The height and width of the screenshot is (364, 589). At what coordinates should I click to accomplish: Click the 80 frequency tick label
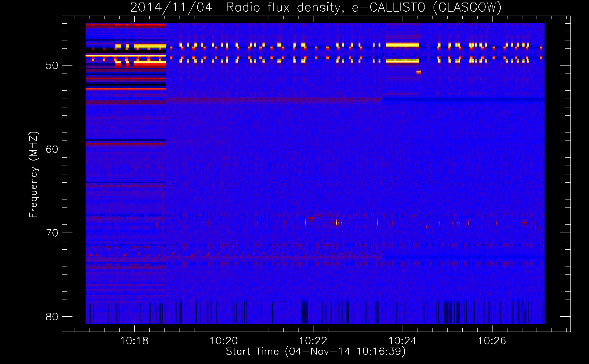point(52,317)
